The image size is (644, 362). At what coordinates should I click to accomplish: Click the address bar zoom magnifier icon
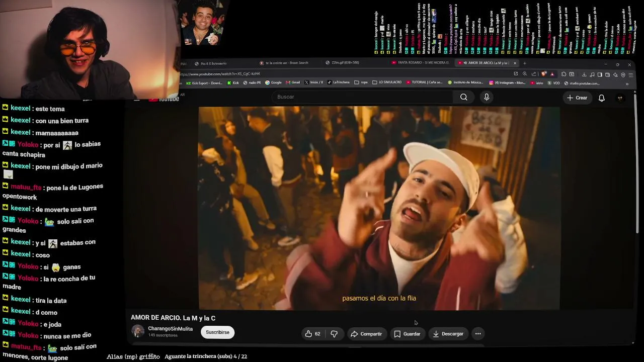click(x=525, y=74)
